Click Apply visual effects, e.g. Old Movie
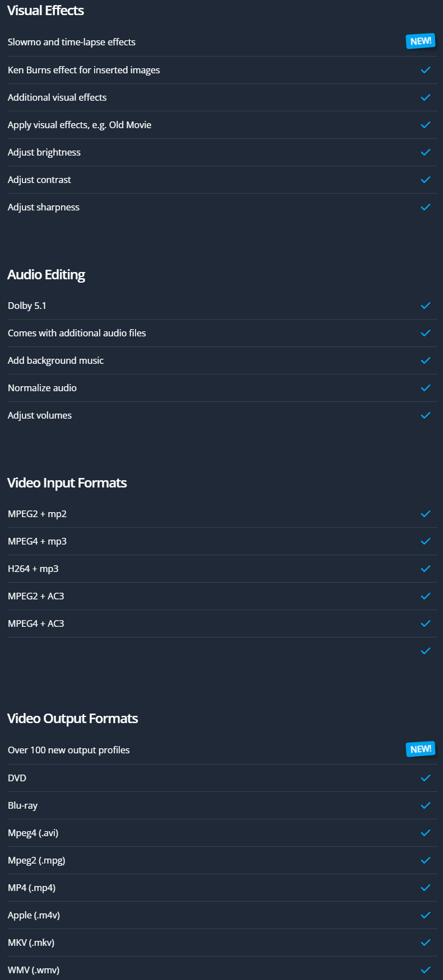Screen dimensions: 443x980 (80, 125)
